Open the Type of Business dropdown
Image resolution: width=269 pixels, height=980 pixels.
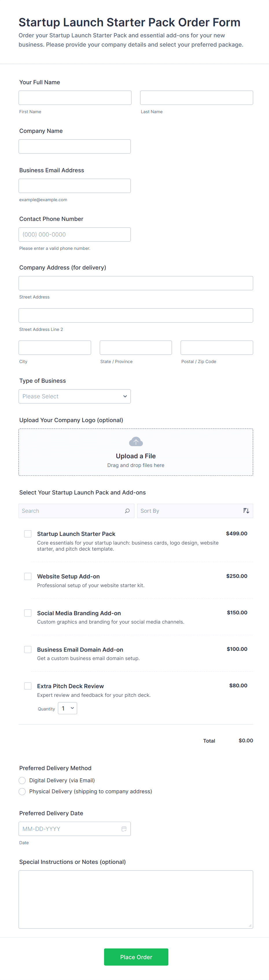point(74,396)
